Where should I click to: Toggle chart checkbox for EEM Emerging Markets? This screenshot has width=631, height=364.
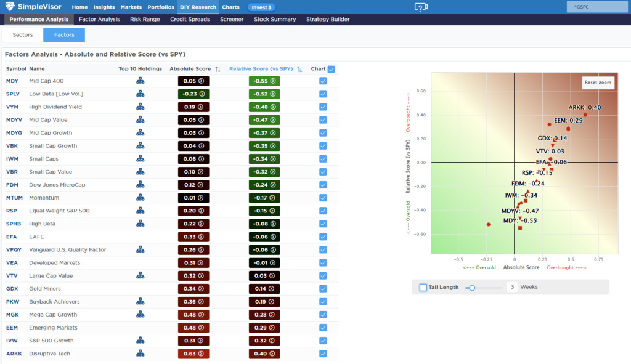323,328
